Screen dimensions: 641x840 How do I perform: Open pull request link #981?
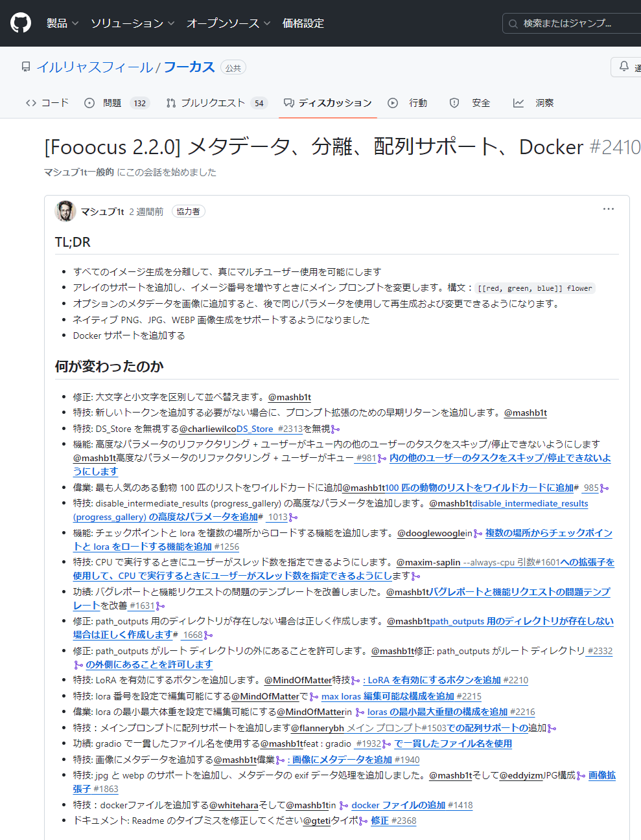366,458
